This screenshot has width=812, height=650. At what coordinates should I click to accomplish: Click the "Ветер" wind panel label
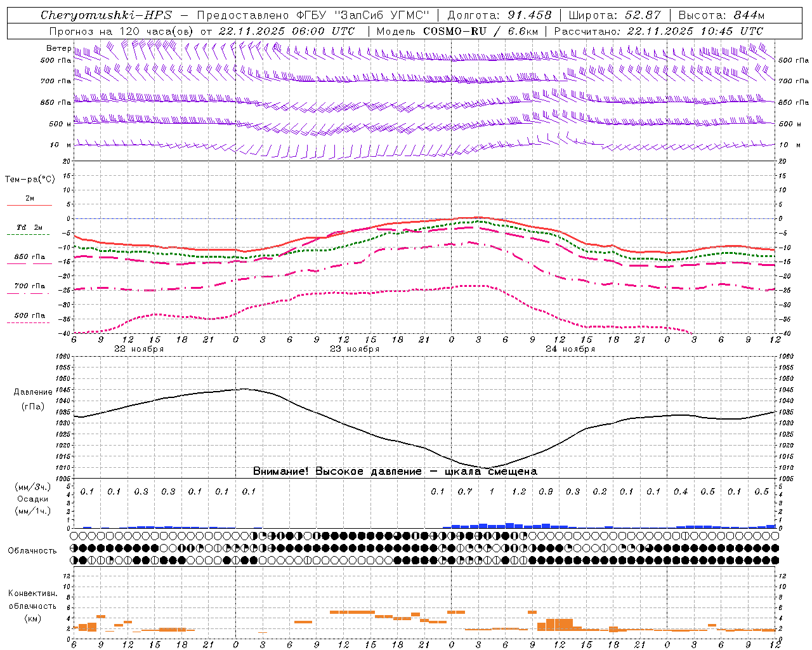[58, 48]
